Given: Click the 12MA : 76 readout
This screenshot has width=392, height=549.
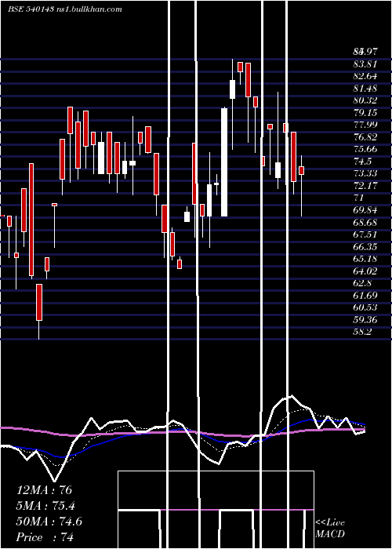Looking at the screenshot, I should 44,490.
